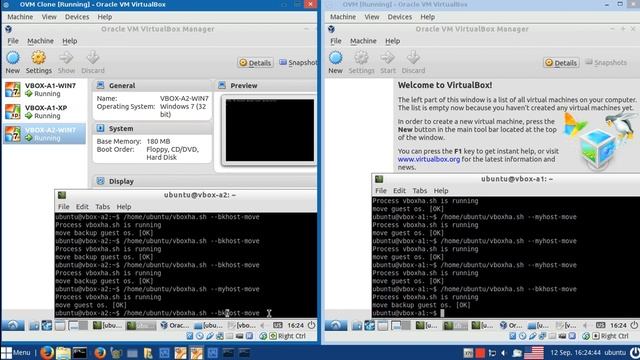This screenshot has width=640, height=360.
Task: Open Help menu of OVM Clone window
Action: click(x=104, y=17)
